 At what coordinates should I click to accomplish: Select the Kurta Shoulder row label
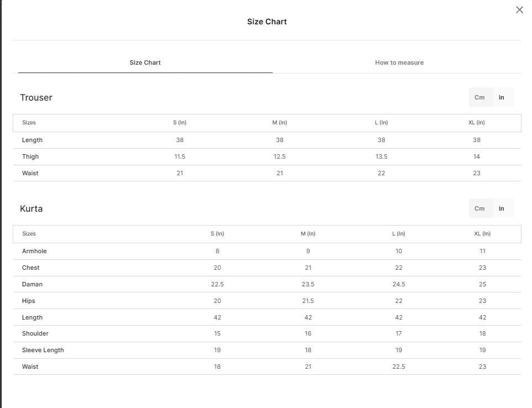point(35,334)
